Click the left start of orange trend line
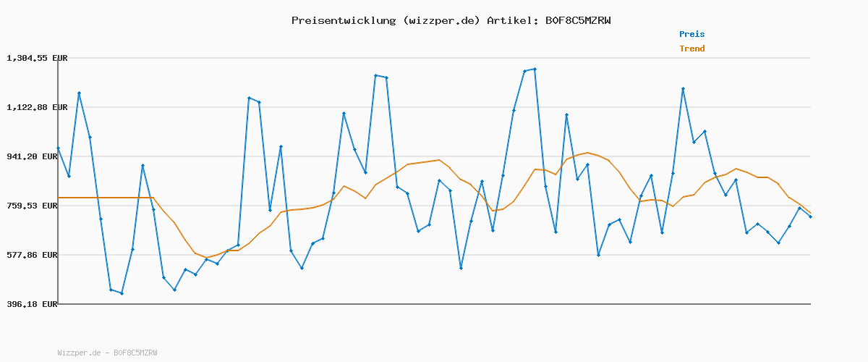The height and width of the screenshot is (362, 868). pos(59,198)
